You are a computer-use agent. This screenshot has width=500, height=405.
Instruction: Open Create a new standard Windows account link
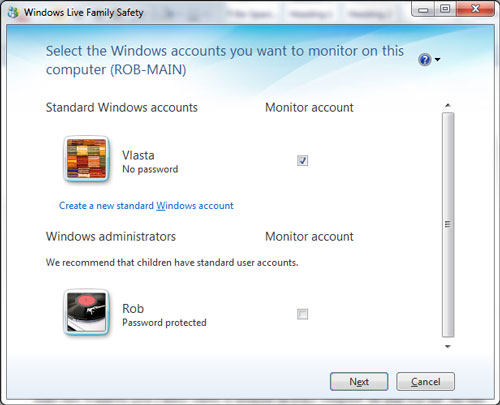click(146, 206)
